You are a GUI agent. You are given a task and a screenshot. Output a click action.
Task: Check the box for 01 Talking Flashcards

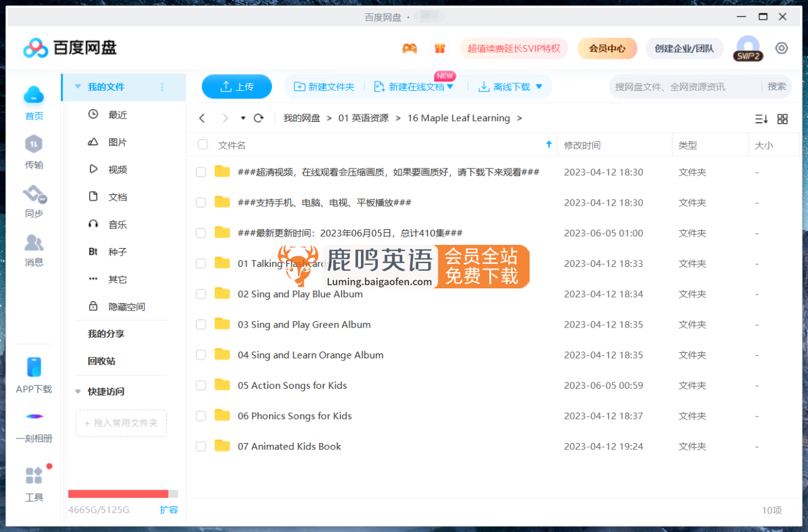click(x=201, y=263)
